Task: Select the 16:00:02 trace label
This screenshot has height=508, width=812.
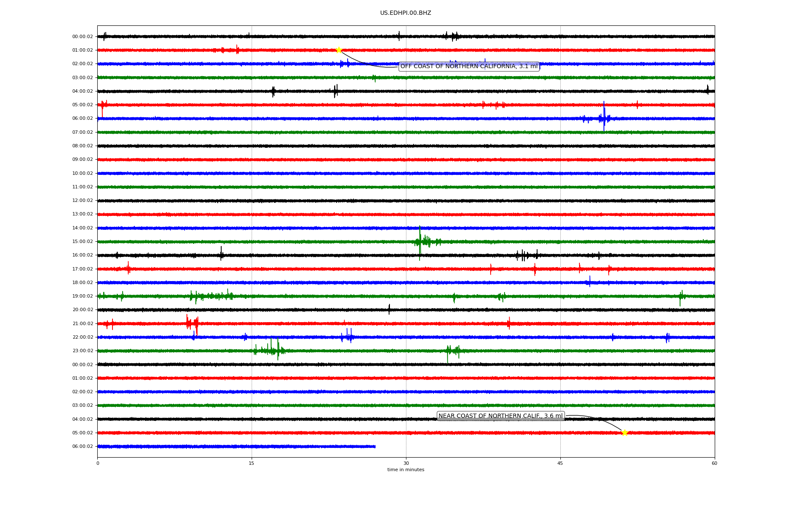Action: coord(82,255)
